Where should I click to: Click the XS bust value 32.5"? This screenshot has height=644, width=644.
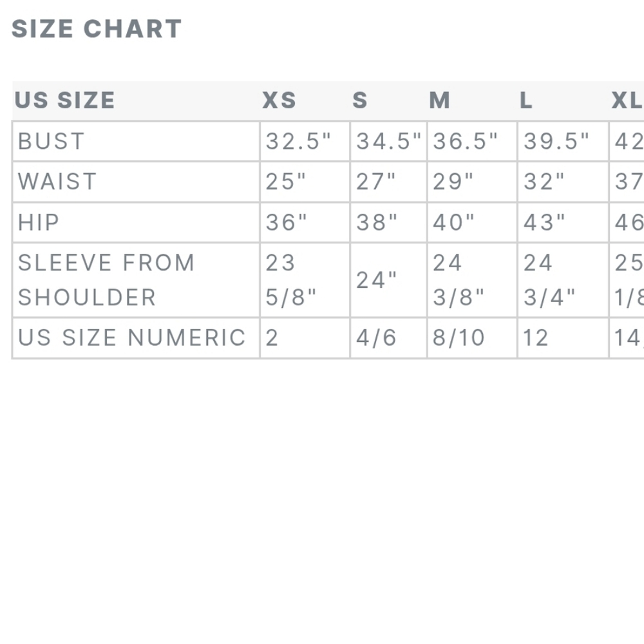click(298, 141)
